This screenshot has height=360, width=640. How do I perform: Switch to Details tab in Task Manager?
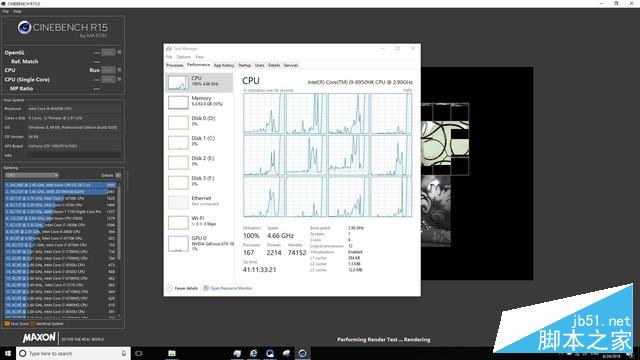[274, 65]
